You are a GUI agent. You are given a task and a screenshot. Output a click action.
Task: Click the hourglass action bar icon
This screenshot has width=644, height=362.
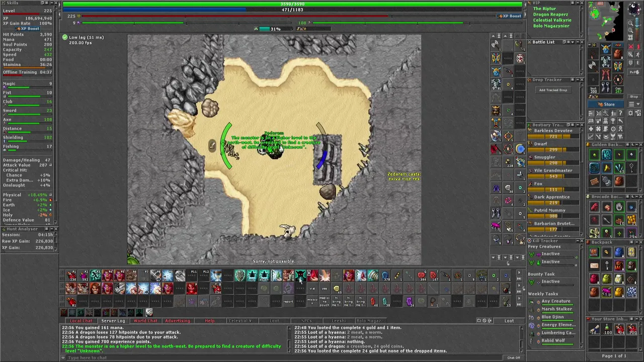pyautogui.click(x=216, y=275)
